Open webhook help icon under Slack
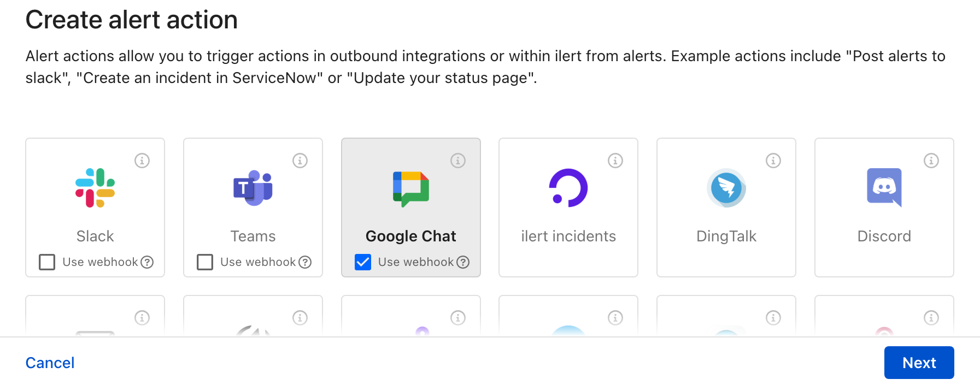980x385 pixels. [x=147, y=262]
